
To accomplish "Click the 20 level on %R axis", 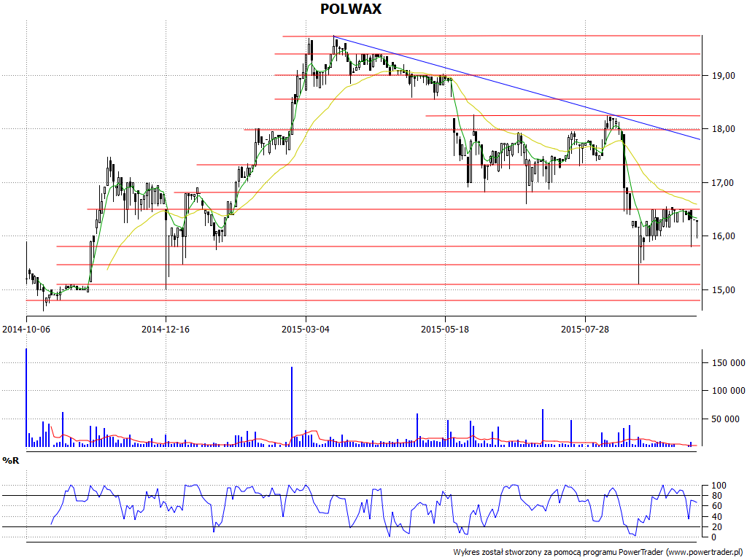I will tap(717, 527).
